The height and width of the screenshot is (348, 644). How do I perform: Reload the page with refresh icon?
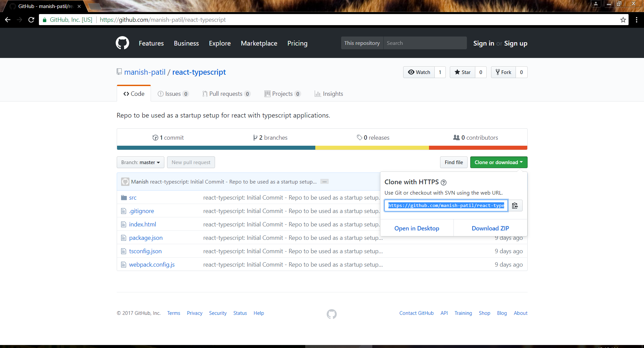tap(31, 20)
